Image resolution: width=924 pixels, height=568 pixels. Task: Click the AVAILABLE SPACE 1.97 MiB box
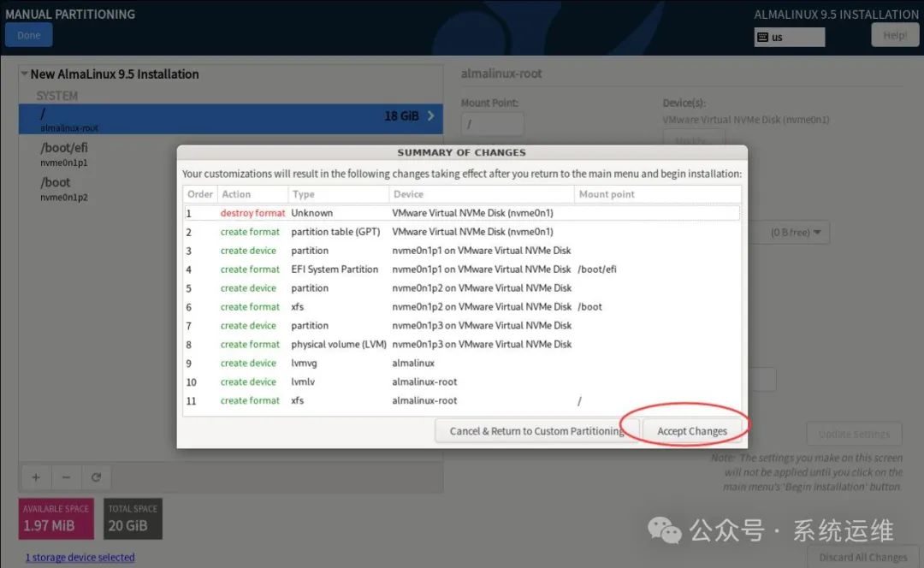(56, 518)
